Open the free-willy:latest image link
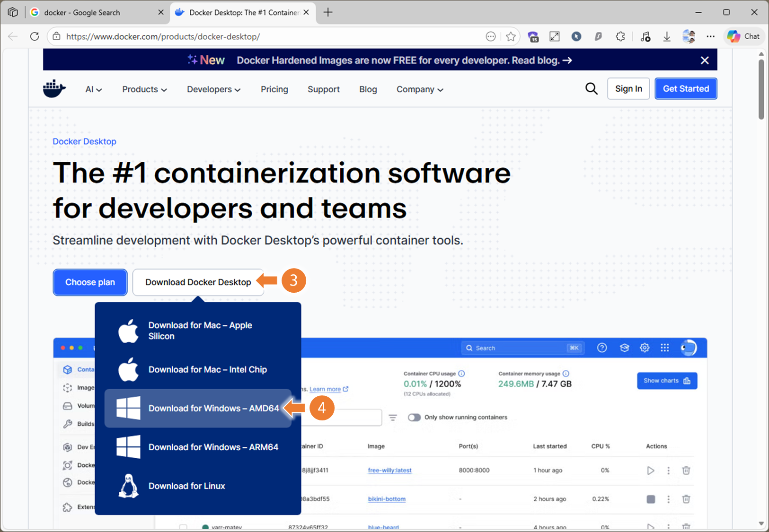Screen dimensions: 769x532 pos(389,470)
